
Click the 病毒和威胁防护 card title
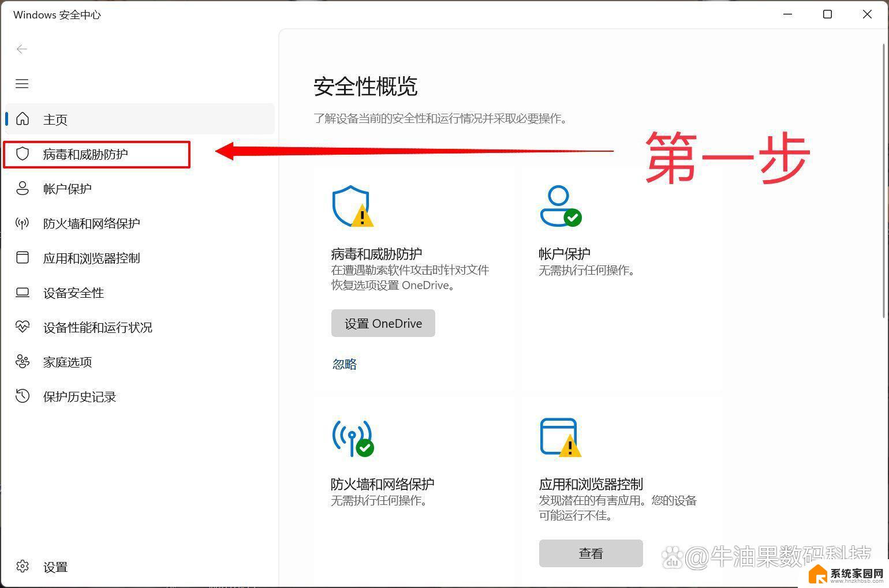[376, 253]
